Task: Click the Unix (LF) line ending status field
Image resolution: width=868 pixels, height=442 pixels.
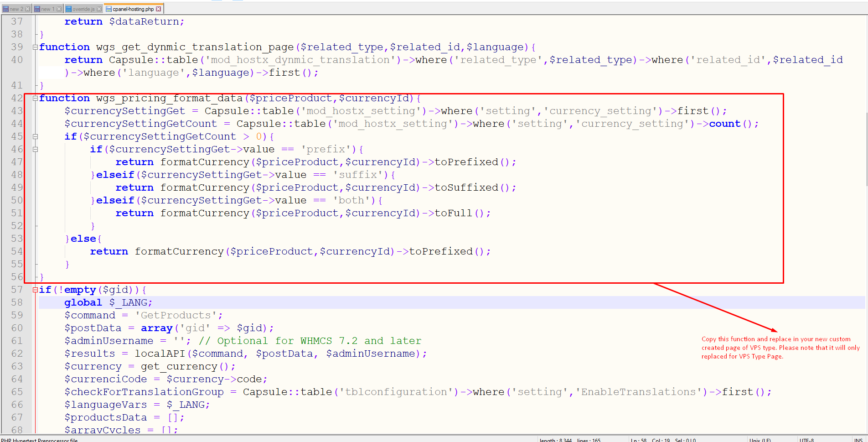Action: pyautogui.click(x=760, y=440)
